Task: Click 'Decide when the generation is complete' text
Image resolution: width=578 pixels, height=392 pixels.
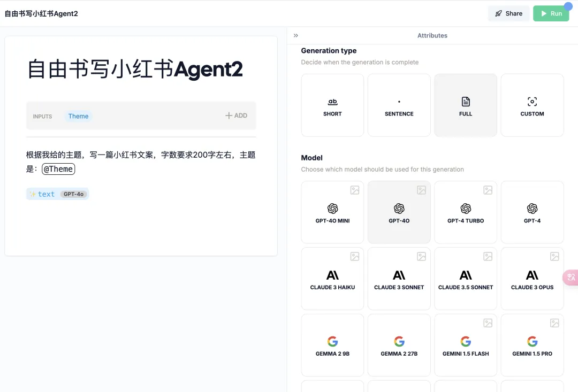Action: [360, 62]
